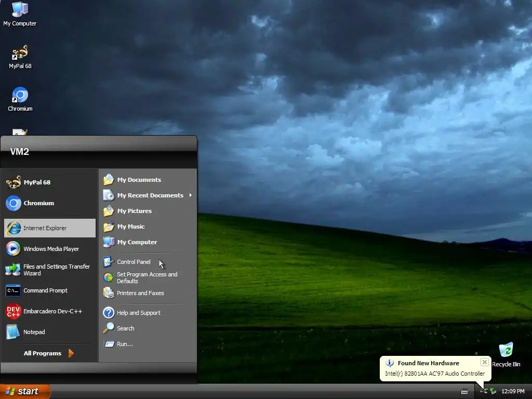Click the VM2 user name header
This screenshot has height=399, width=532.
tap(19, 152)
